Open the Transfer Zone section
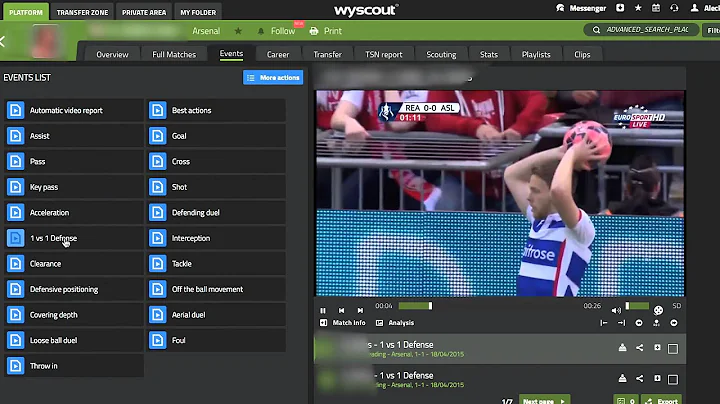The image size is (720, 404). 82,12
